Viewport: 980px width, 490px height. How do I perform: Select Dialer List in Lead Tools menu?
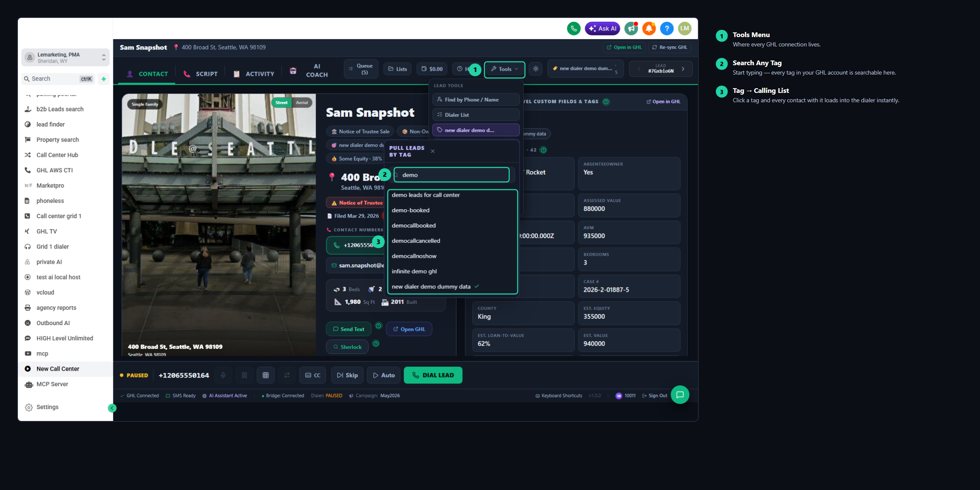click(x=476, y=115)
